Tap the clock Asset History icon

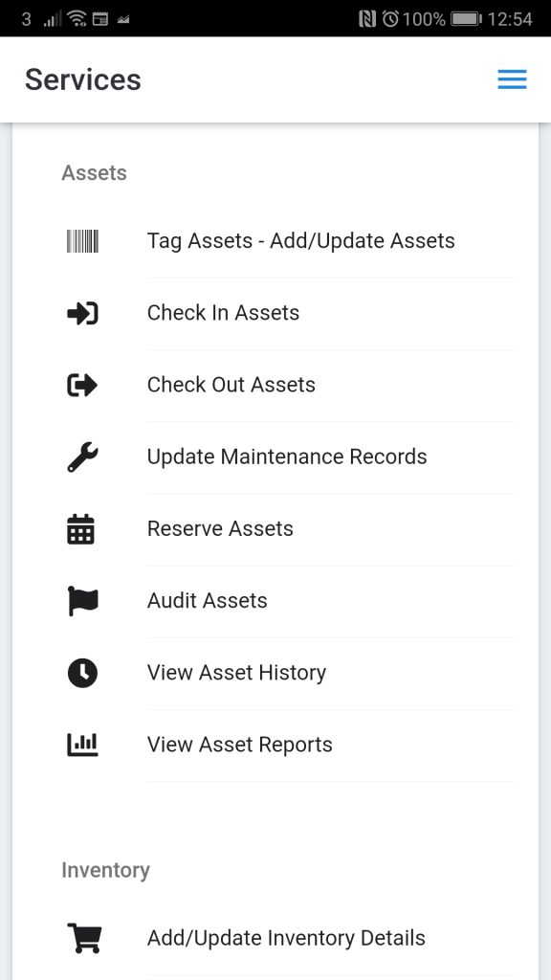point(82,673)
